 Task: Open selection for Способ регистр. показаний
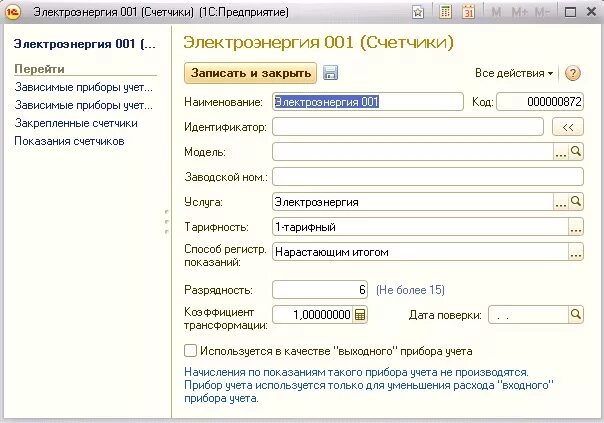click(x=576, y=252)
